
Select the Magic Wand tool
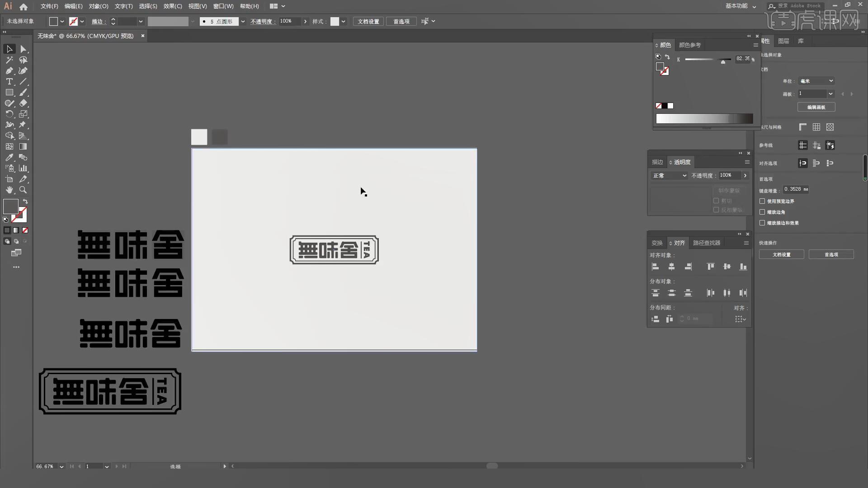click(x=9, y=60)
